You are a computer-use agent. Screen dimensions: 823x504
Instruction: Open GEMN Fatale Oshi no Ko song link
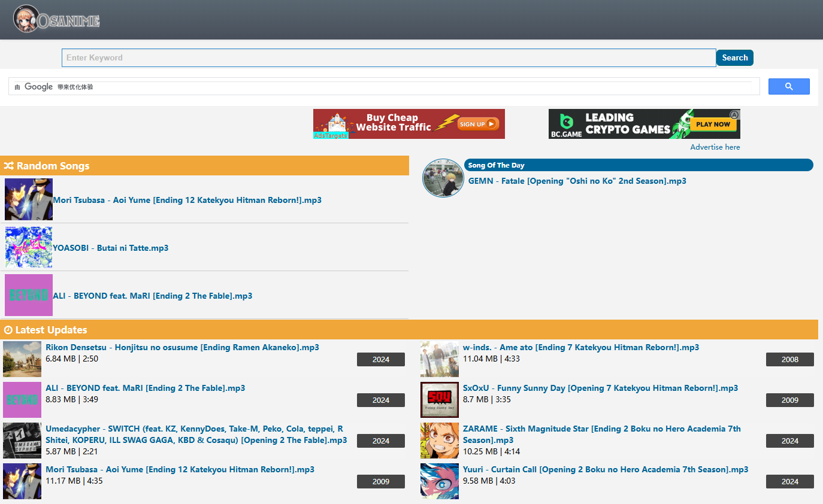pos(577,181)
